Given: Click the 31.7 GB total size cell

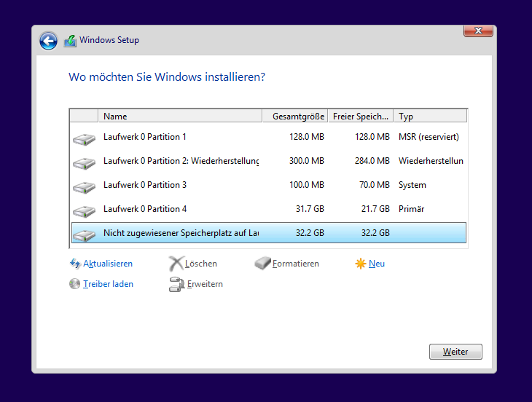Looking at the screenshot, I should point(310,209).
